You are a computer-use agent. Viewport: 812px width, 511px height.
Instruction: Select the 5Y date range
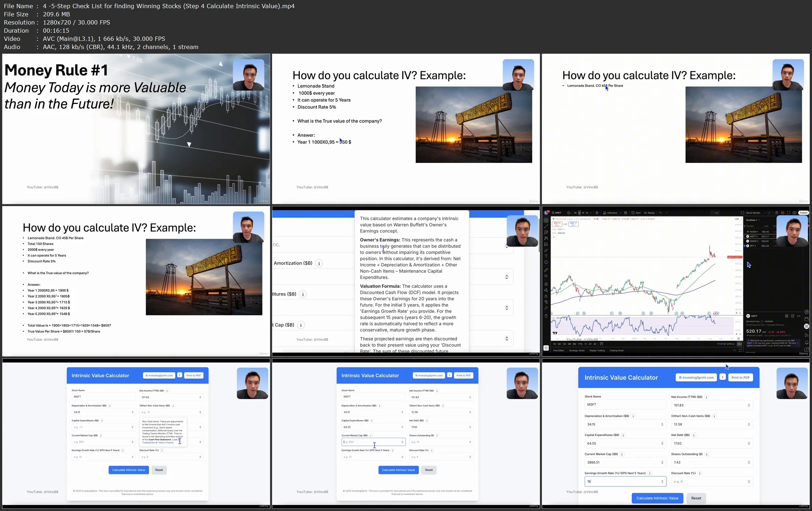point(590,344)
